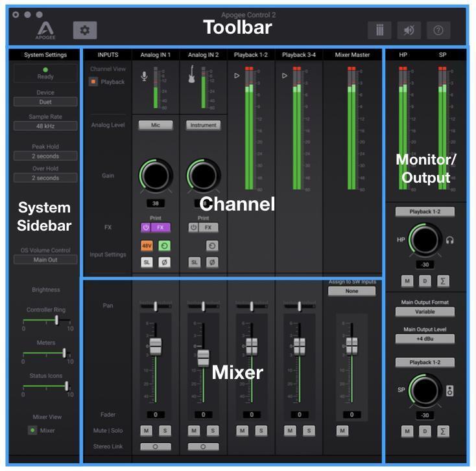476x471 pixels.
Task: Open the Sample Rate 48 kHz dropdown
Action: (x=45, y=126)
